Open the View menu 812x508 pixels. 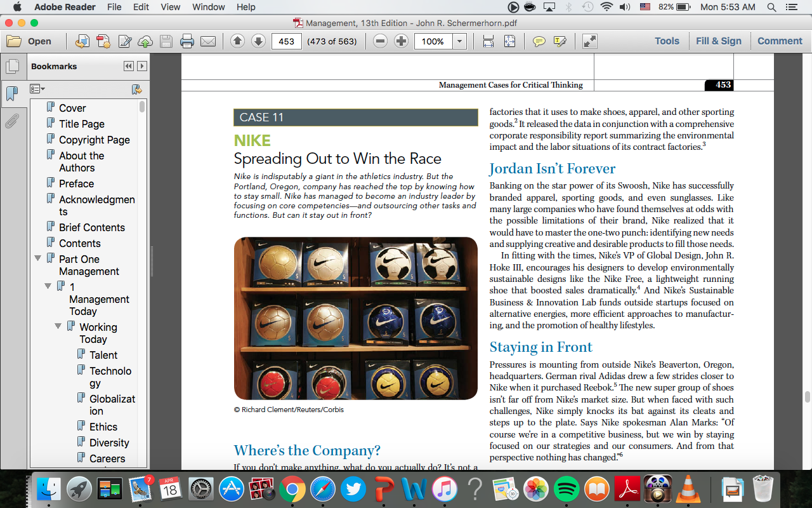(171, 7)
